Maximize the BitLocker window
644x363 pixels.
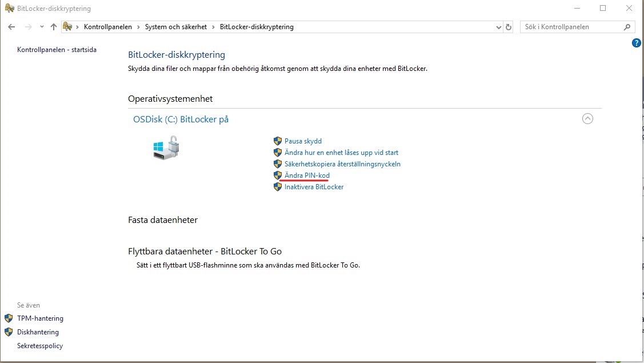tap(603, 8)
